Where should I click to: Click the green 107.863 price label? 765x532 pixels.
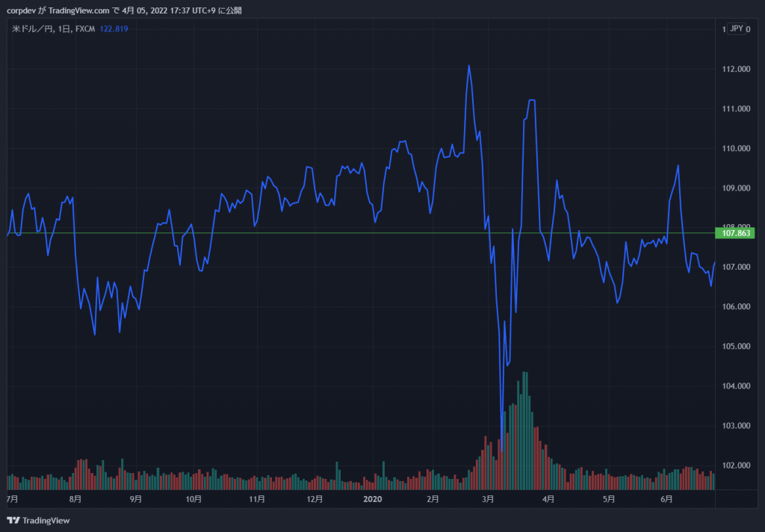[x=735, y=233]
